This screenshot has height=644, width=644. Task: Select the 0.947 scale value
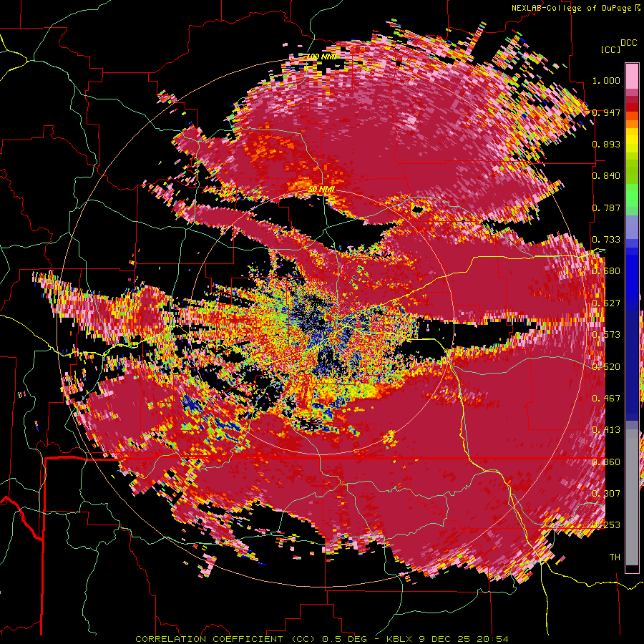[x=606, y=112]
